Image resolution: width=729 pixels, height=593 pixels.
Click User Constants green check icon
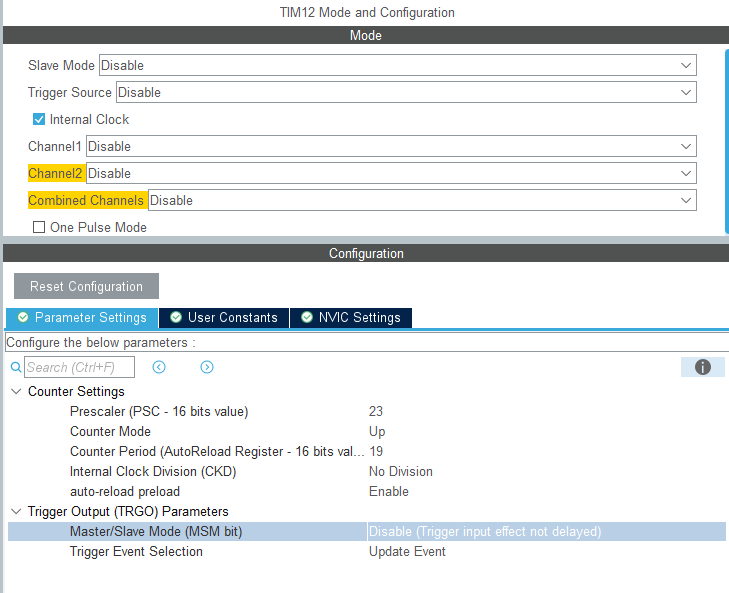(176, 317)
